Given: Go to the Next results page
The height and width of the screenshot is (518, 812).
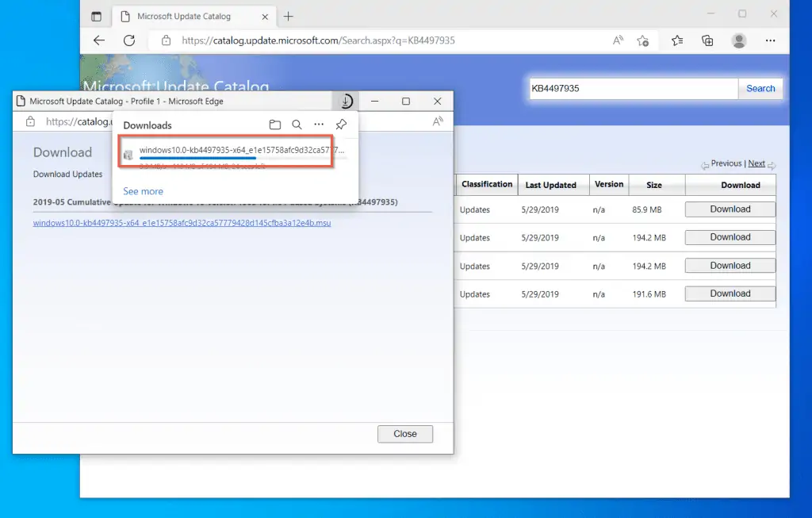Looking at the screenshot, I should tap(756, 163).
